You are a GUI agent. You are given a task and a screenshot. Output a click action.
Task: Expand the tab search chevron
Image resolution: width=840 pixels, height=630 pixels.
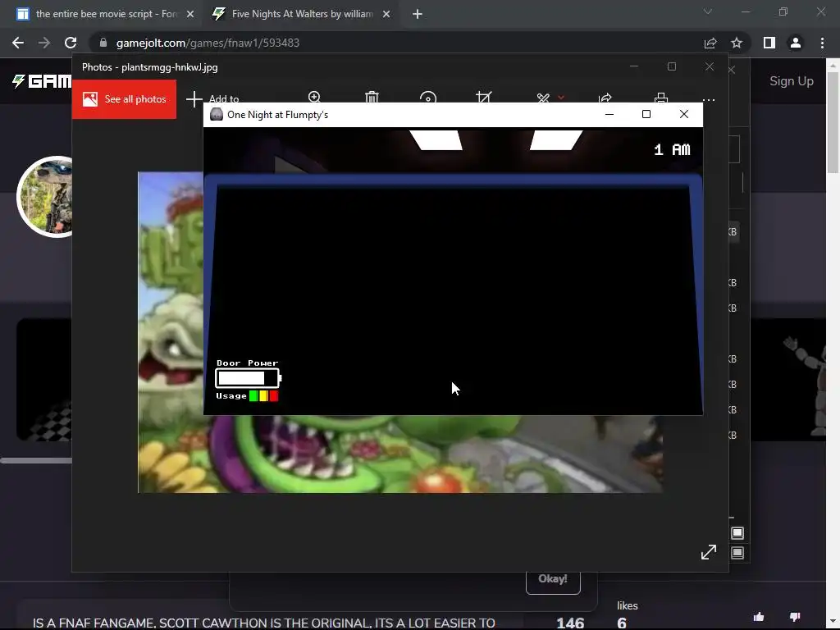click(x=708, y=11)
